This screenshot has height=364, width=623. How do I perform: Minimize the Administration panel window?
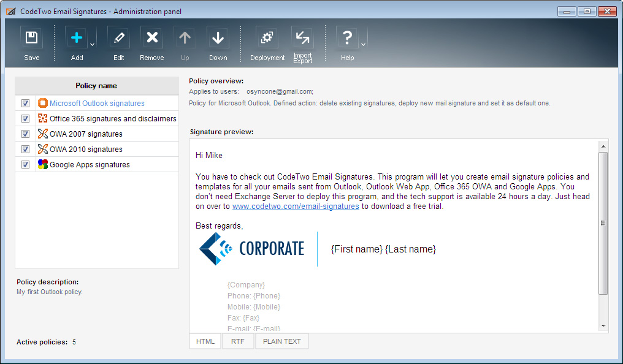coord(567,12)
